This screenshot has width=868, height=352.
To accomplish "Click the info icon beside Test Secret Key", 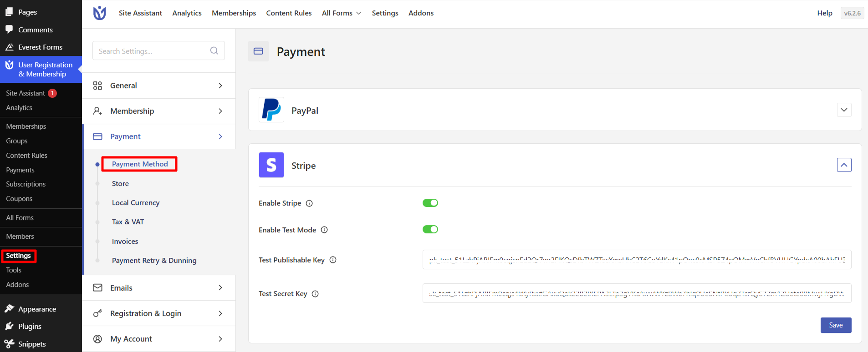I will (315, 294).
